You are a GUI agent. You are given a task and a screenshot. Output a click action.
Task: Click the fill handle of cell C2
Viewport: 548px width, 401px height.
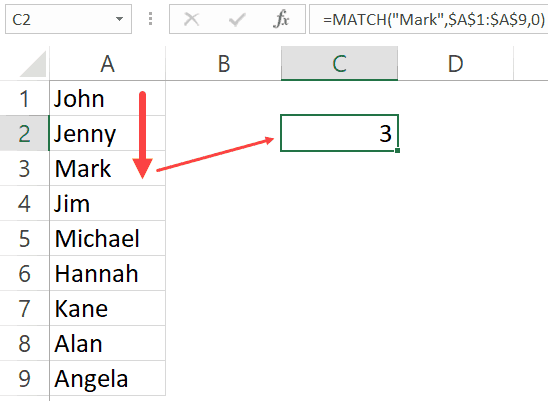397,151
